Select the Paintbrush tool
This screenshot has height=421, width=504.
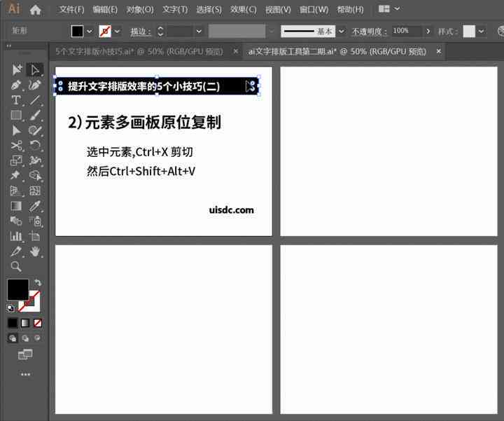(35, 115)
